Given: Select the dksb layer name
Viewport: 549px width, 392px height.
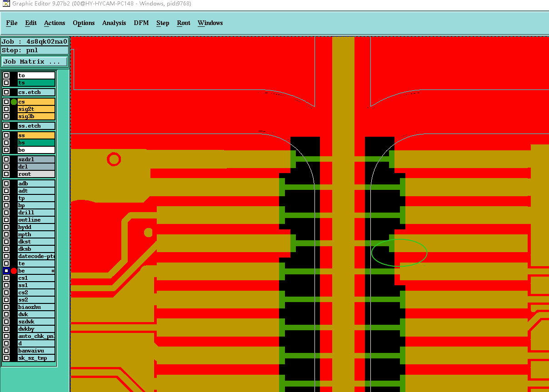Looking at the screenshot, I should 36,249.
